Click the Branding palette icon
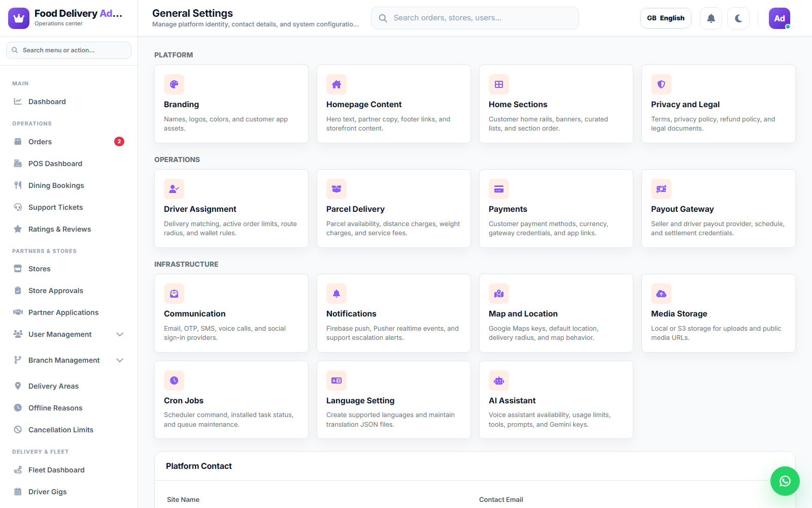The image size is (812, 508). pos(174,84)
